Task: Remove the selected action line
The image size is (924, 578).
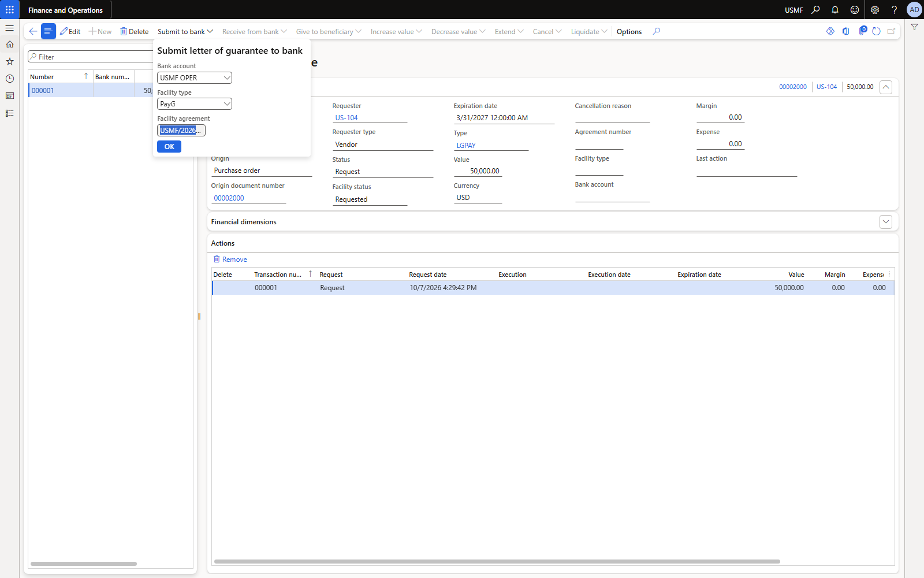Action: pyautogui.click(x=230, y=260)
